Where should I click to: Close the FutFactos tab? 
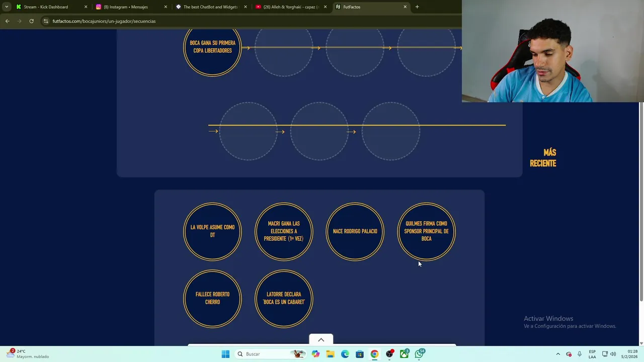coord(405,7)
